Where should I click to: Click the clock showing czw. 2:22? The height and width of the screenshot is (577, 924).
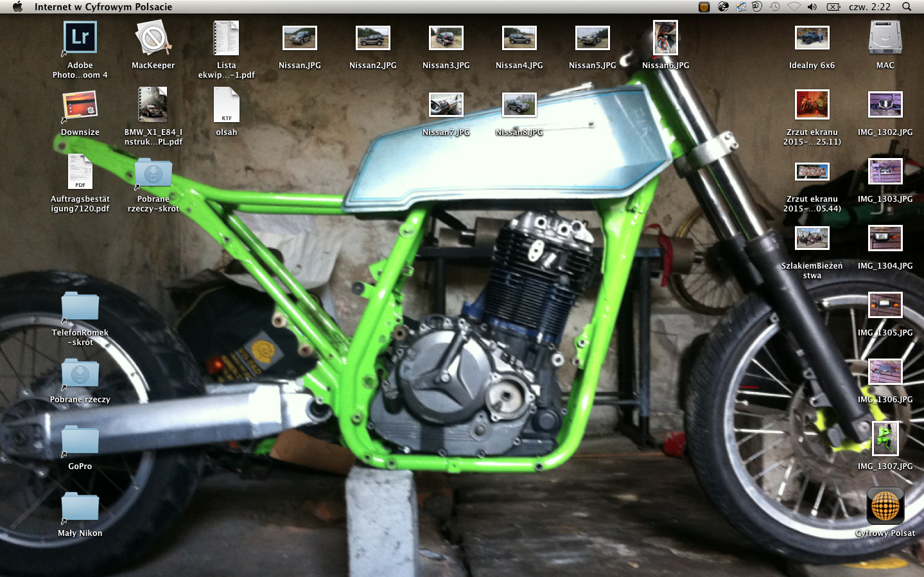(869, 7)
